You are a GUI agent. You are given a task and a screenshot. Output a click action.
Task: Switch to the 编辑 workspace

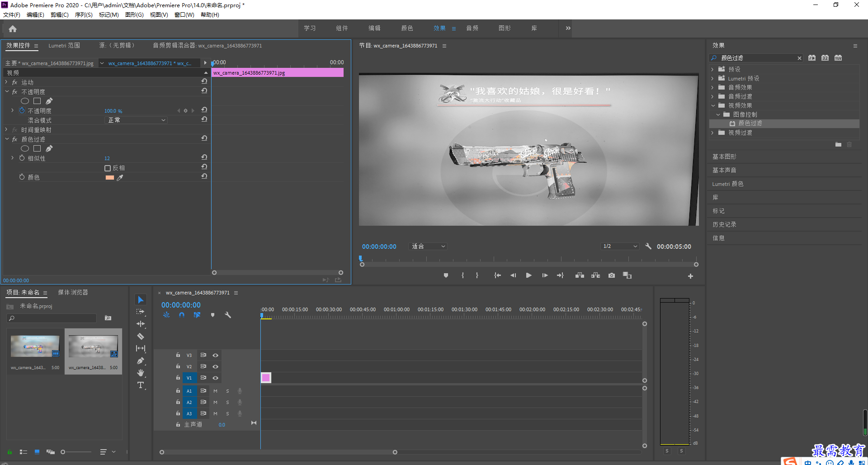pos(374,28)
